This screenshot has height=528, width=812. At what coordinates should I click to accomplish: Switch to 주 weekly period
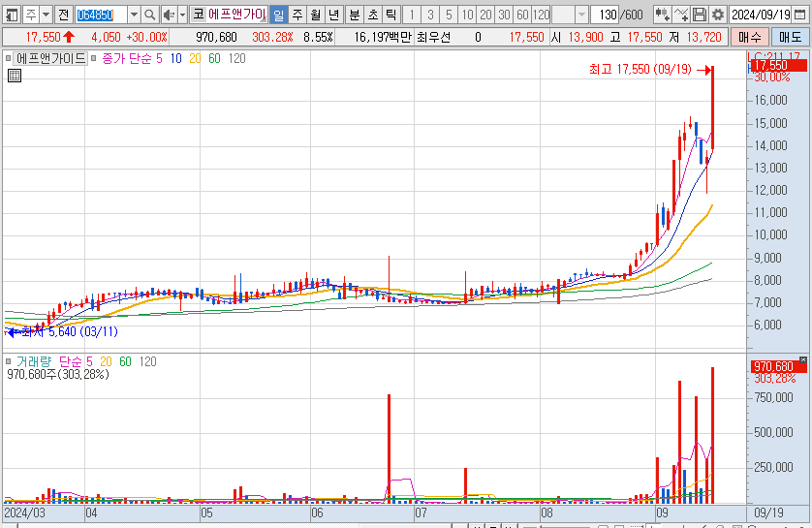pos(297,15)
